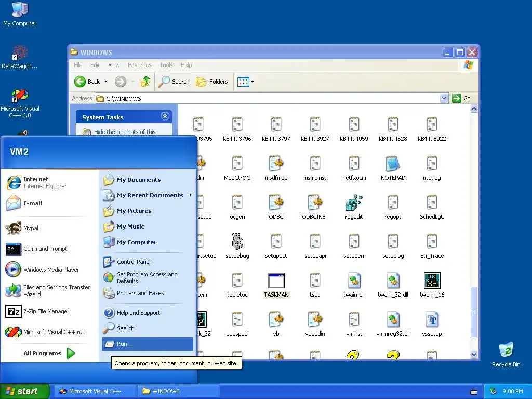Open Set Program Access and Defaults
This screenshot has height=399, width=532.
point(140,277)
